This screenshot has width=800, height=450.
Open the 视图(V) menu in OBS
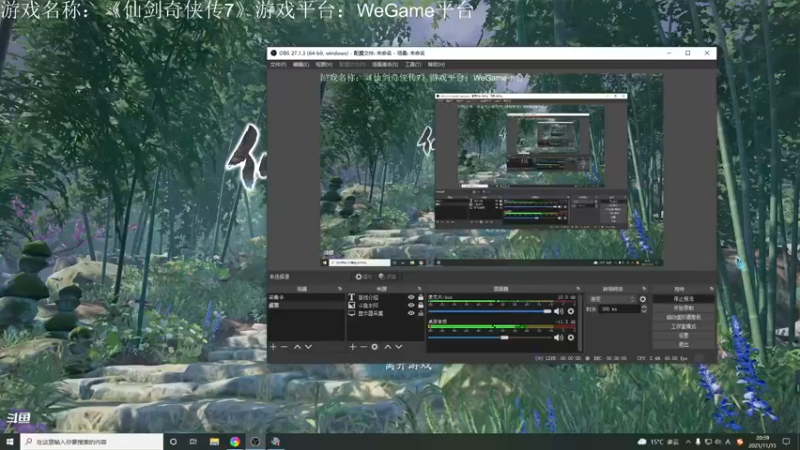pyautogui.click(x=324, y=65)
